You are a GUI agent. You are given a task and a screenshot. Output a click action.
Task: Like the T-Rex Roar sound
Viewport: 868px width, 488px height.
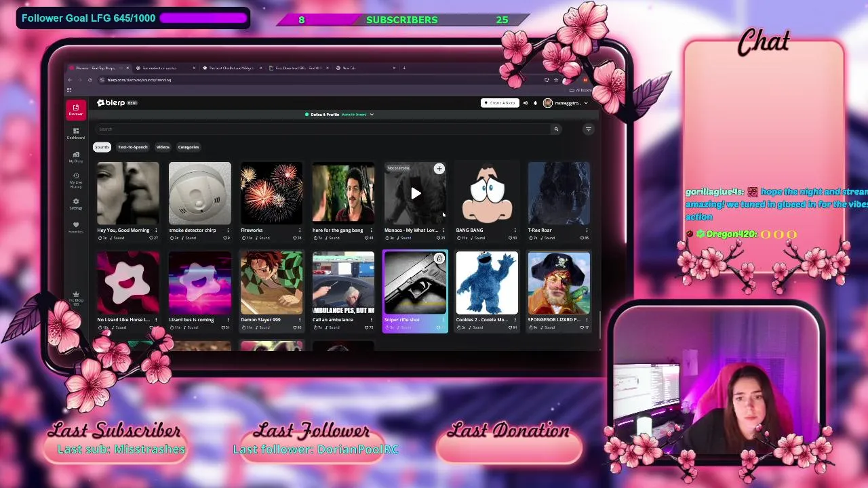[x=584, y=238]
